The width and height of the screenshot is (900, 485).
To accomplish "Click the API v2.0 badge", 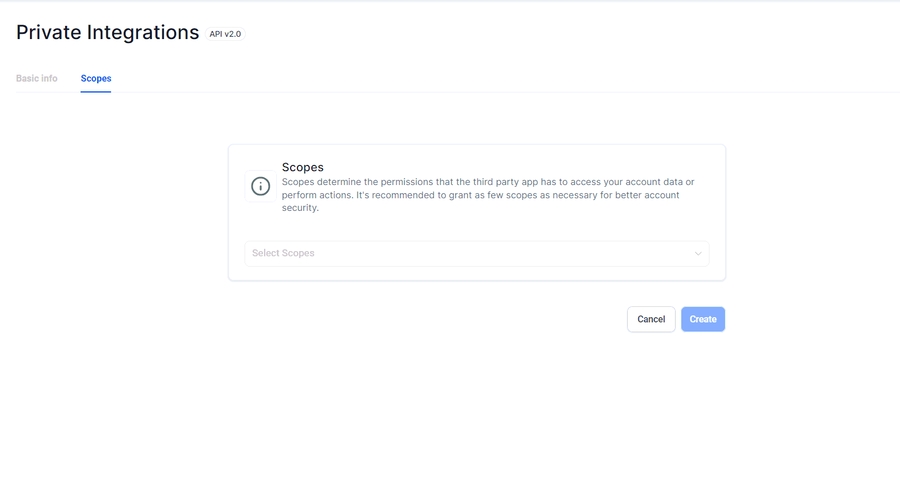I will [225, 34].
